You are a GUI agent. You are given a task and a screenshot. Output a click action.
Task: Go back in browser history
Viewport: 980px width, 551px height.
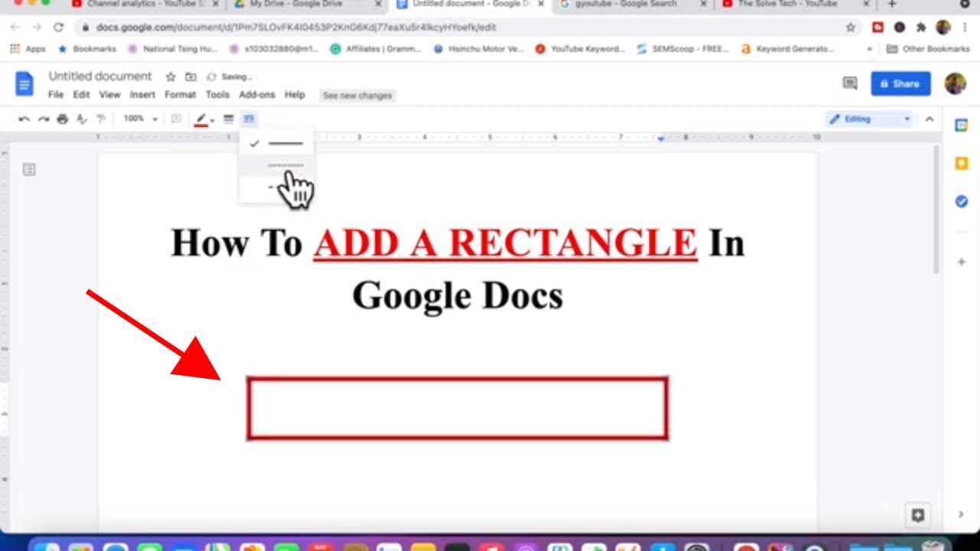(x=15, y=28)
